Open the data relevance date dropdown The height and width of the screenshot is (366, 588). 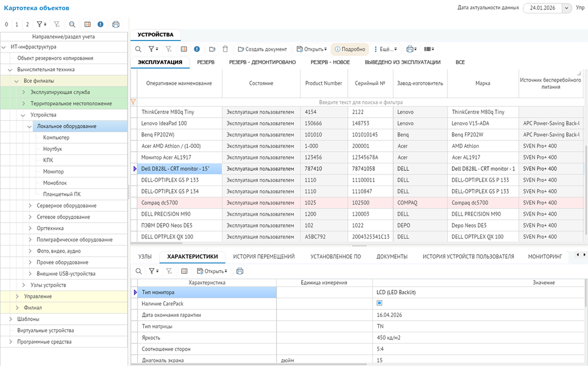pyautogui.click(x=566, y=8)
